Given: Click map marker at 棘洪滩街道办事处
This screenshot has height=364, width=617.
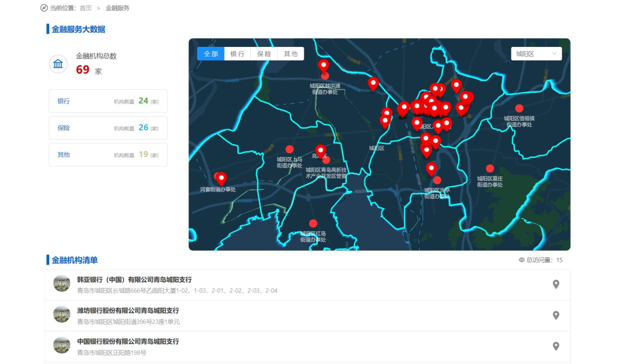Looking at the screenshot, I should pyautogui.click(x=323, y=66).
